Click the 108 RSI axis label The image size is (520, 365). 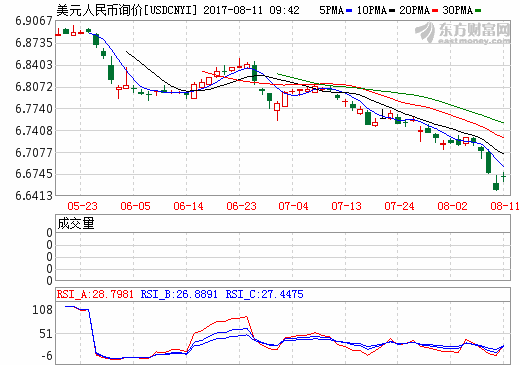42,310
